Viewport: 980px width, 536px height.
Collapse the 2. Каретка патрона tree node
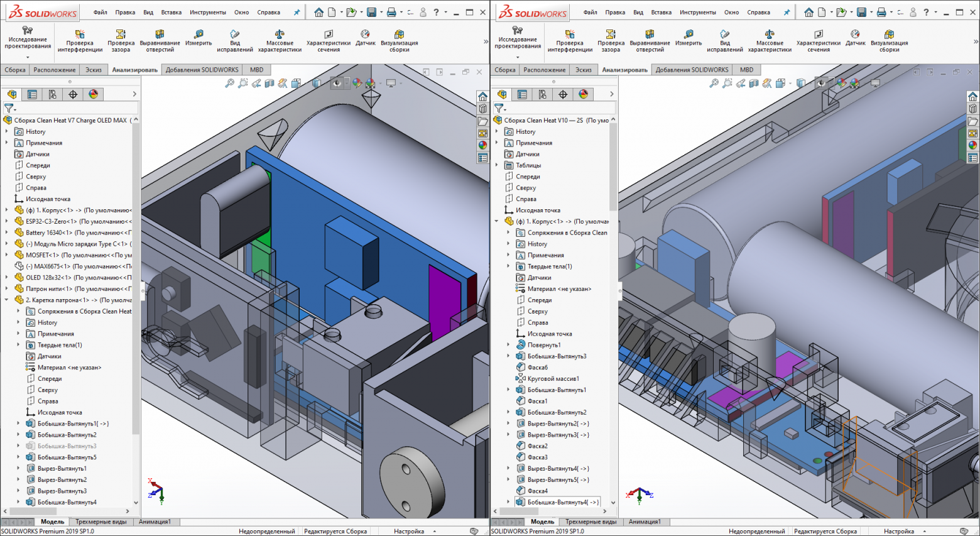(x=7, y=300)
